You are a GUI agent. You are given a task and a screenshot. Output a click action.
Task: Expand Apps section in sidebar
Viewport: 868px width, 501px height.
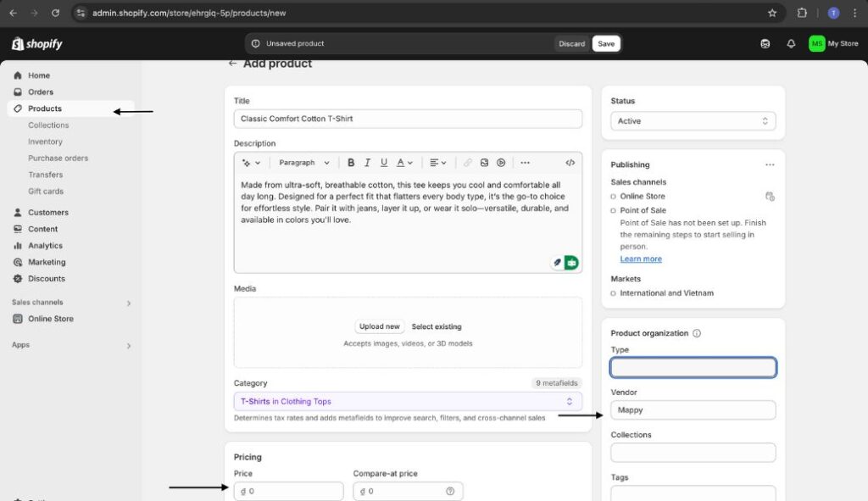129,345
